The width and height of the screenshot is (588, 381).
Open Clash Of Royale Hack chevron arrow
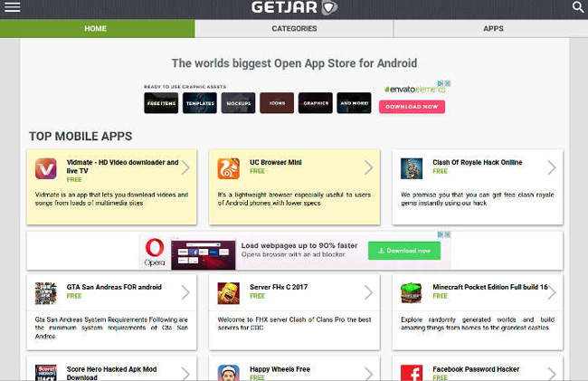(x=551, y=167)
